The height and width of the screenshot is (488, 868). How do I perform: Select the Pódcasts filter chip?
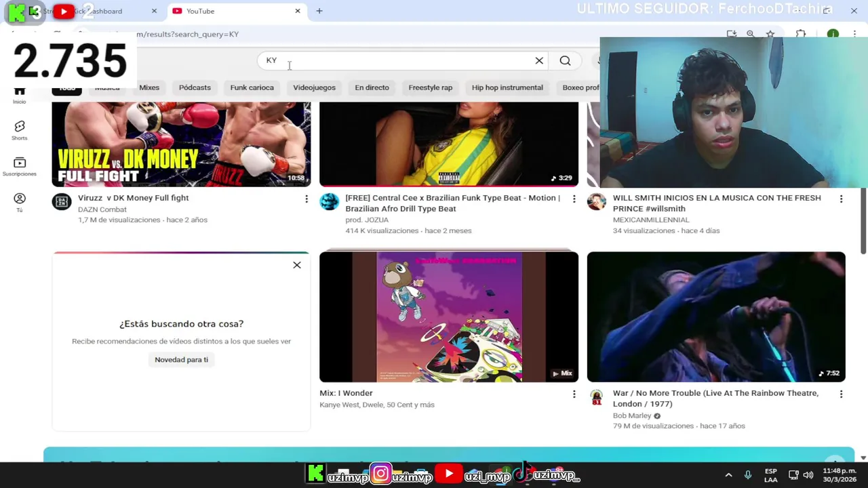195,87
